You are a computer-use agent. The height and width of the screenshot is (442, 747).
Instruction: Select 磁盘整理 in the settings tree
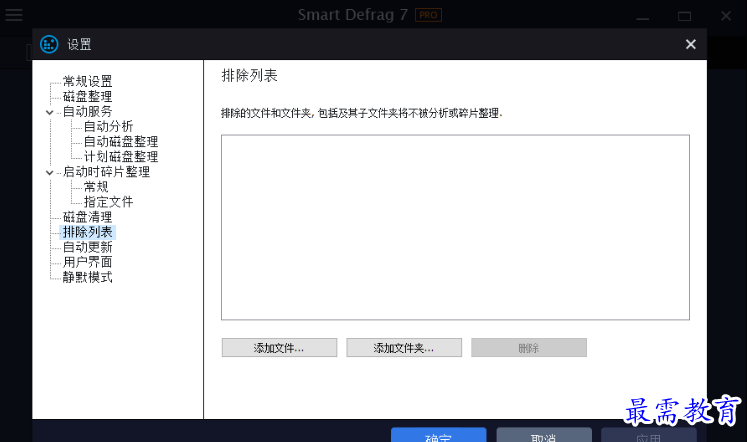coord(88,97)
